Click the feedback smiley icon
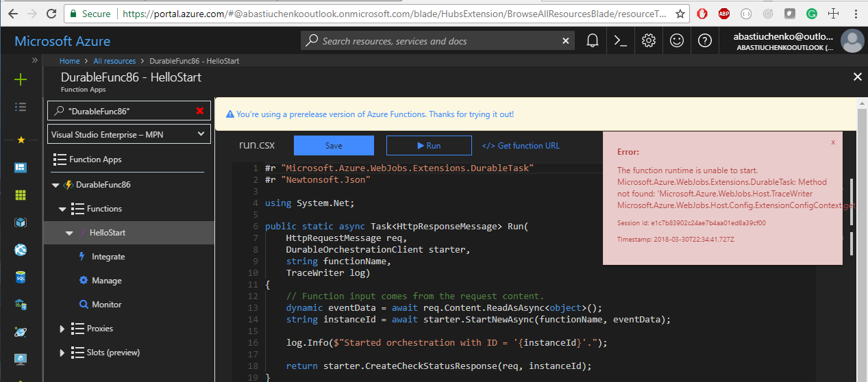Viewport: 868px width, 382px height. click(x=677, y=40)
